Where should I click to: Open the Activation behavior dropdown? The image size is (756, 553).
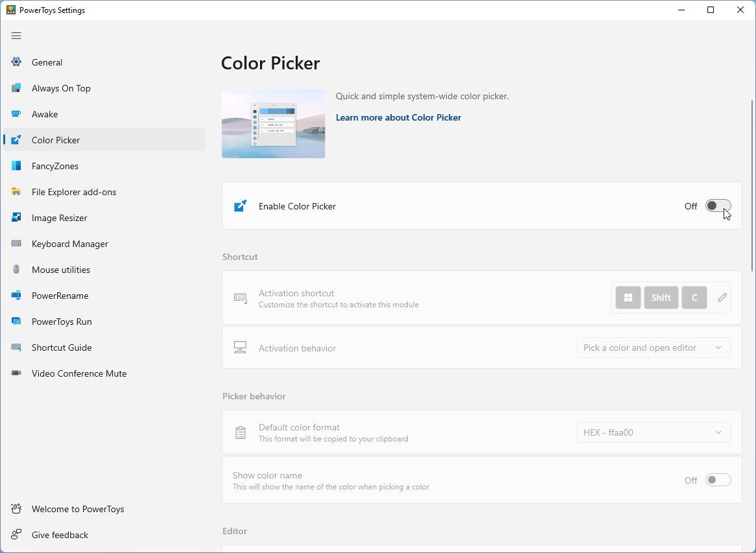point(653,347)
